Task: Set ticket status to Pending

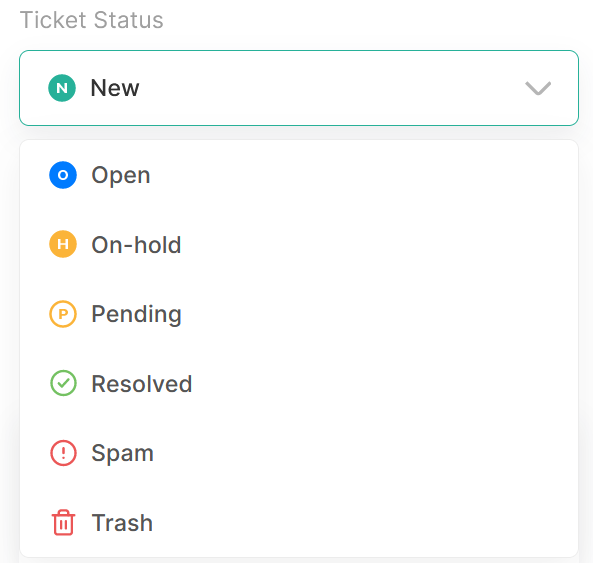Action: click(299, 314)
